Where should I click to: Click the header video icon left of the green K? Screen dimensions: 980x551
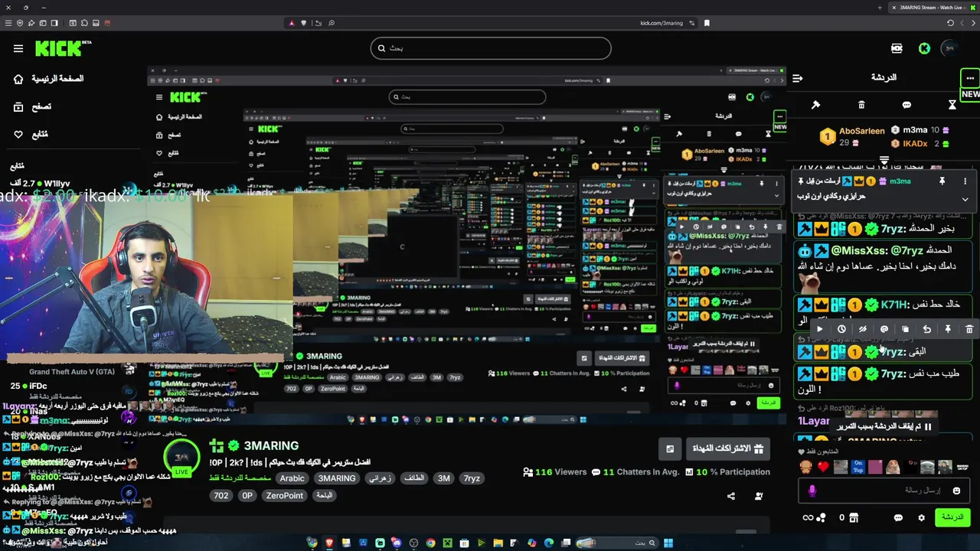point(897,48)
